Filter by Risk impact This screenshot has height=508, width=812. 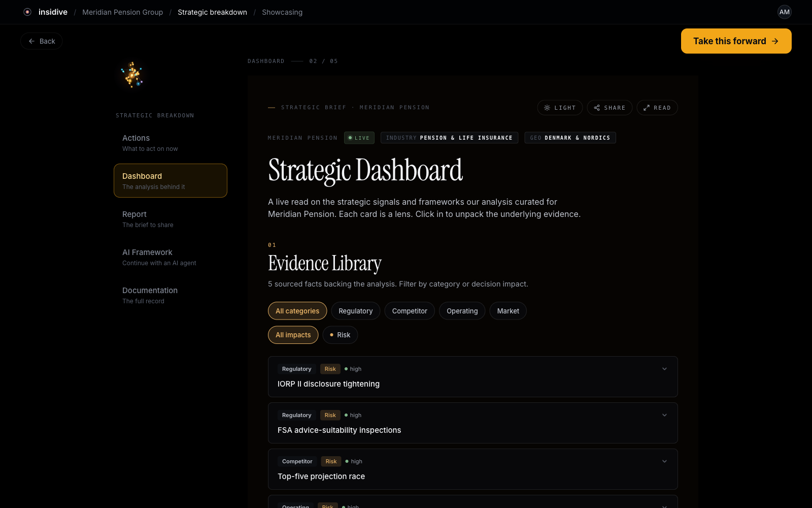tap(340, 335)
